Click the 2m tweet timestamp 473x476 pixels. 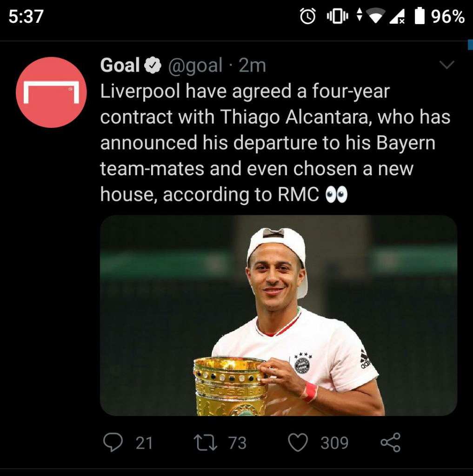(252, 66)
